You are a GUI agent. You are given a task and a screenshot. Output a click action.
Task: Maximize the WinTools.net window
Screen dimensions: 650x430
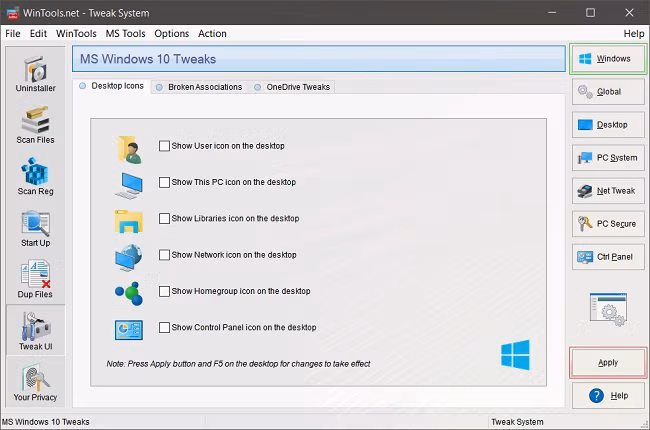[590, 13]
